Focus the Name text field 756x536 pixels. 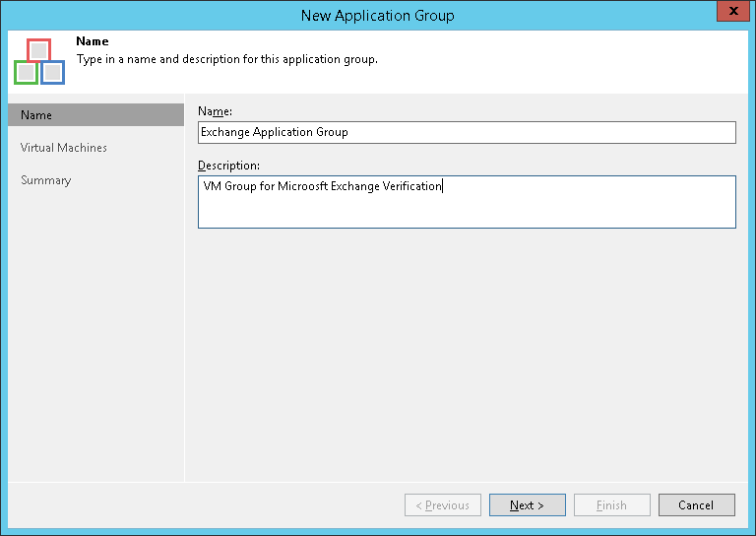[x=467, y=132]
